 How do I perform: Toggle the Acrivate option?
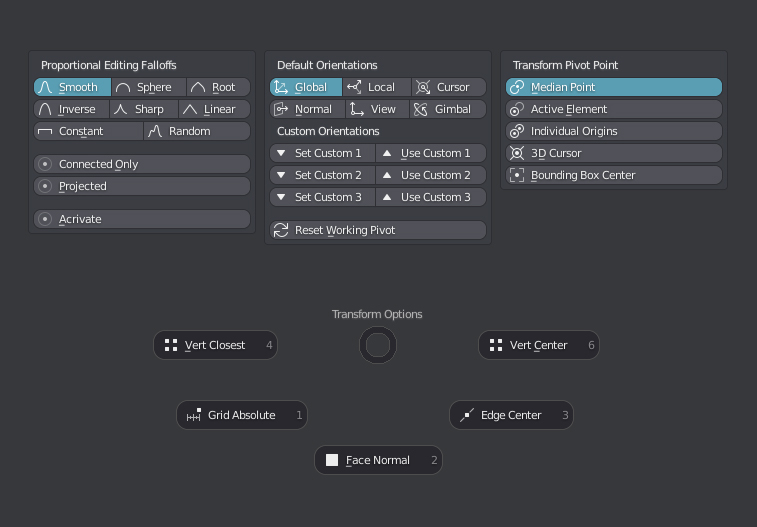coord(142,219)
